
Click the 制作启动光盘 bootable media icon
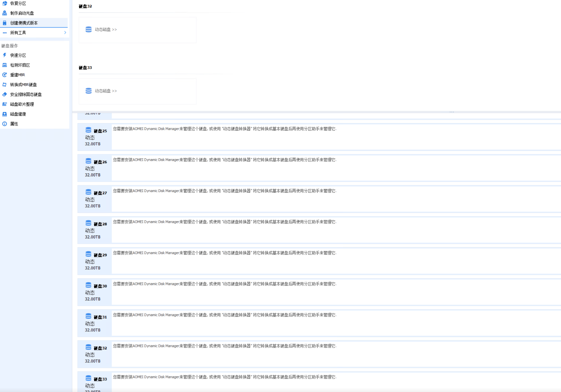pos(5,13)
